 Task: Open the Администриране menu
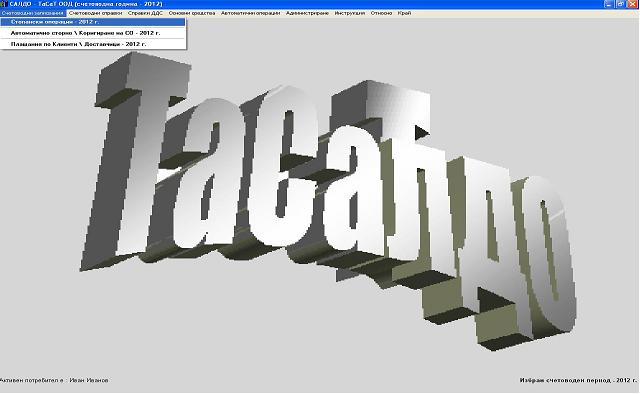click(x=307, y=13)
